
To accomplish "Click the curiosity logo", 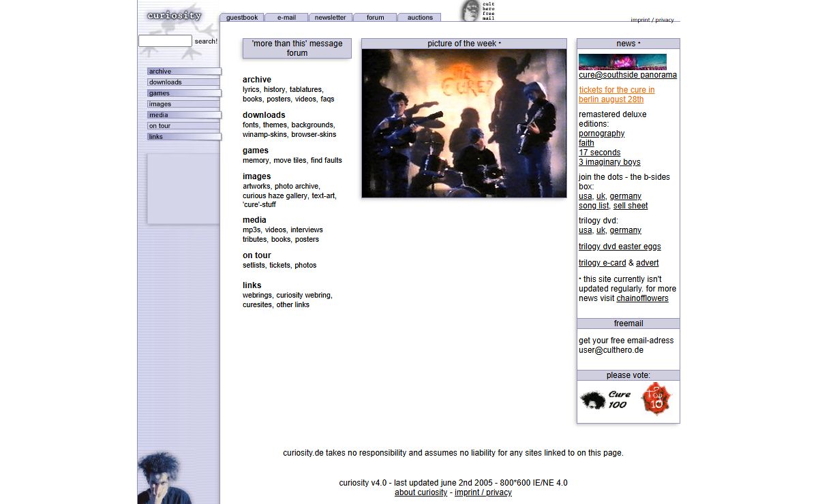I will point(175,16).
